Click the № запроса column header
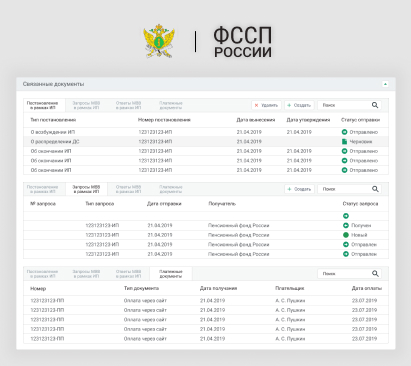The width and height of the screenshot is (411, 366). (x=43, y=204)
